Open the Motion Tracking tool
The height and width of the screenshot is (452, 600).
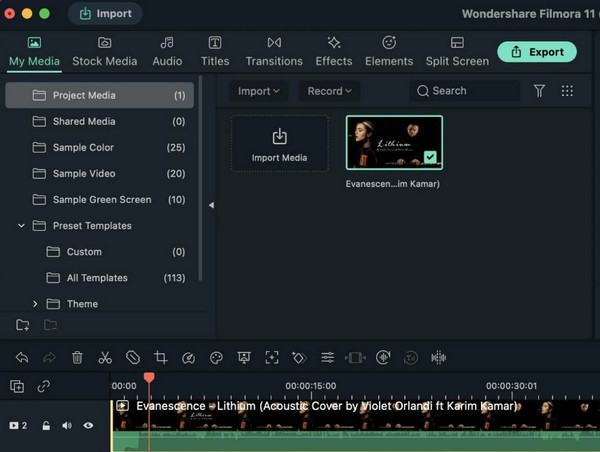pyautogui.click(x=272, y=358)
